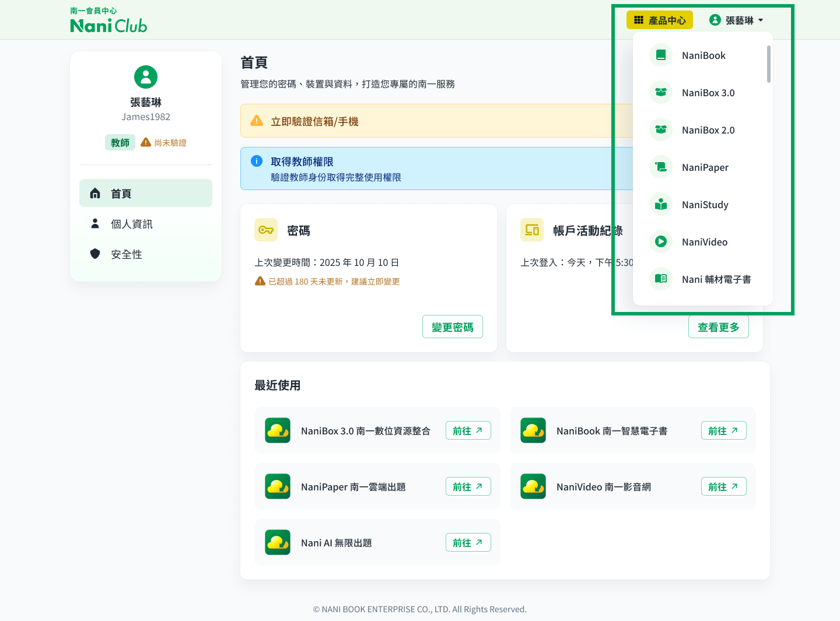The width and height of the screenshot is (840, 621).
Task: Expand the 張藝琳 account dropdown
Action: (x=736, y=20)
